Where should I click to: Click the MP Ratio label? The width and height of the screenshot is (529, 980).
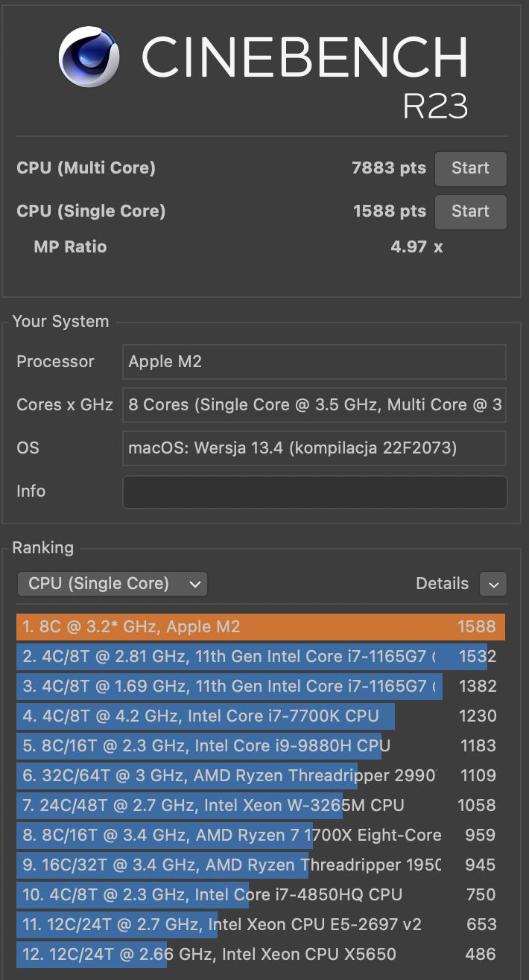(70, 247)
